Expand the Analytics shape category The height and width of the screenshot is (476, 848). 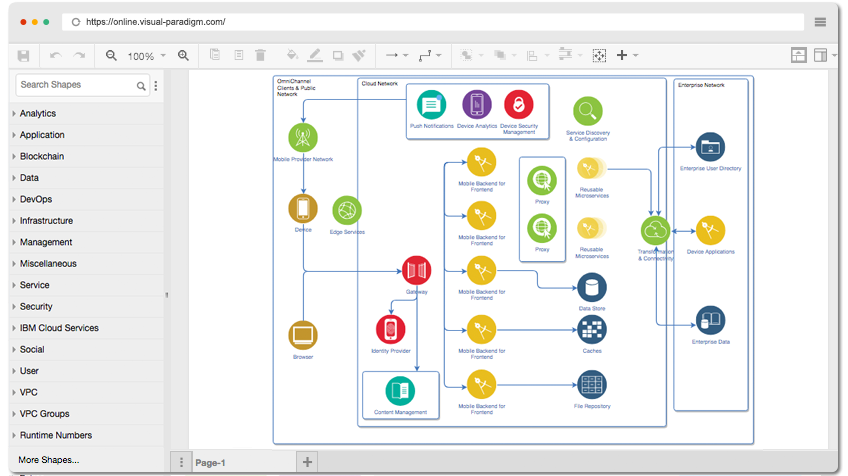click(x=87, y=114)
